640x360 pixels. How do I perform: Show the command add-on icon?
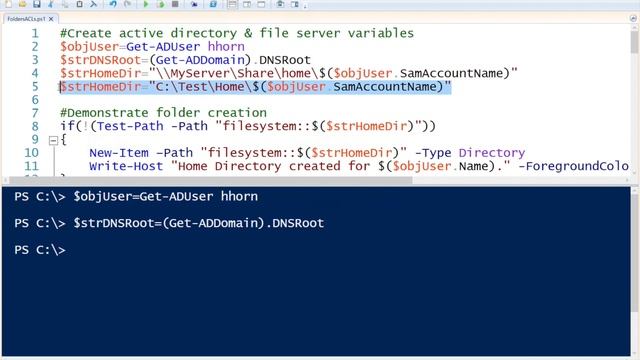[x=294, y=4]
